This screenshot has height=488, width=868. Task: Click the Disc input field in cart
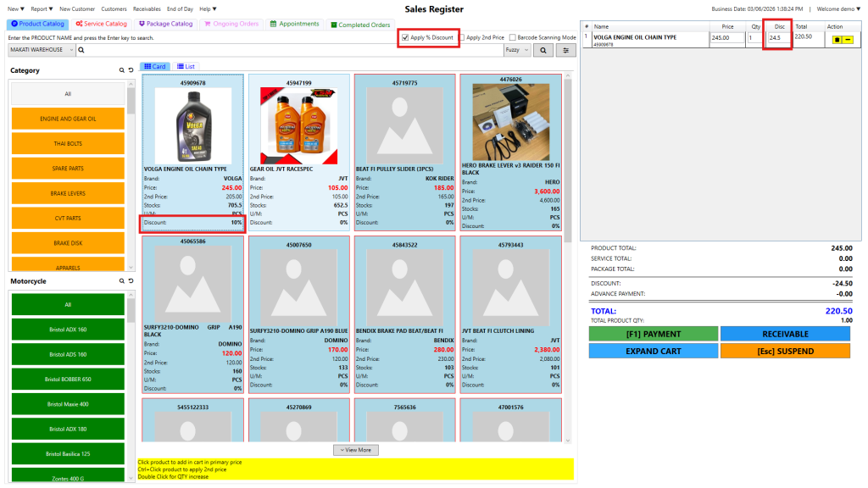[x=777, y=38]
